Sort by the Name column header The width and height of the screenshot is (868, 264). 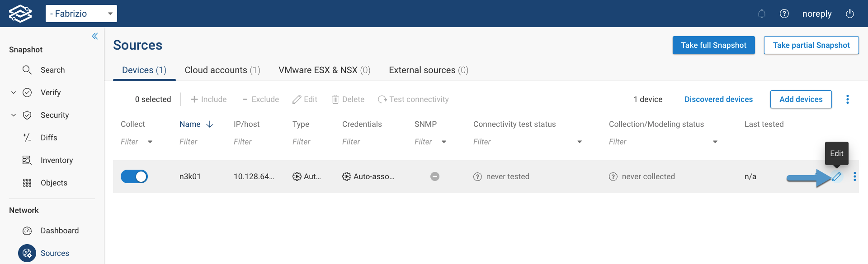[190, 124]
